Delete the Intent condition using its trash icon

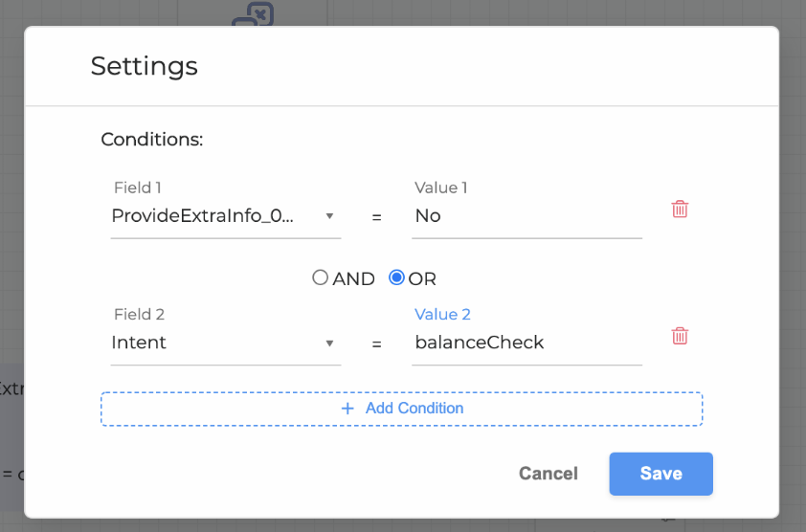(680, 336)
